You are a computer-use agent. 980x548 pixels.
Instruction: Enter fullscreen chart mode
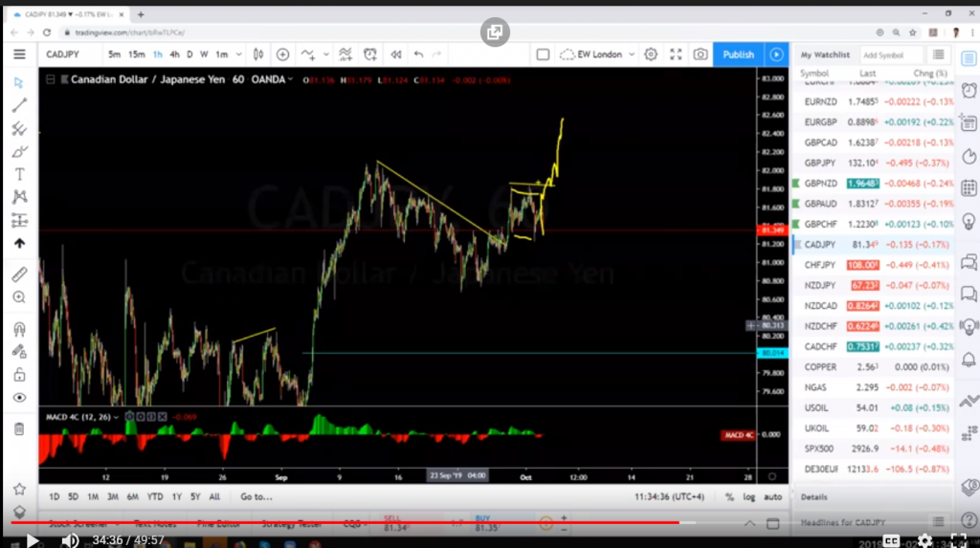click(x=676, y=55)
